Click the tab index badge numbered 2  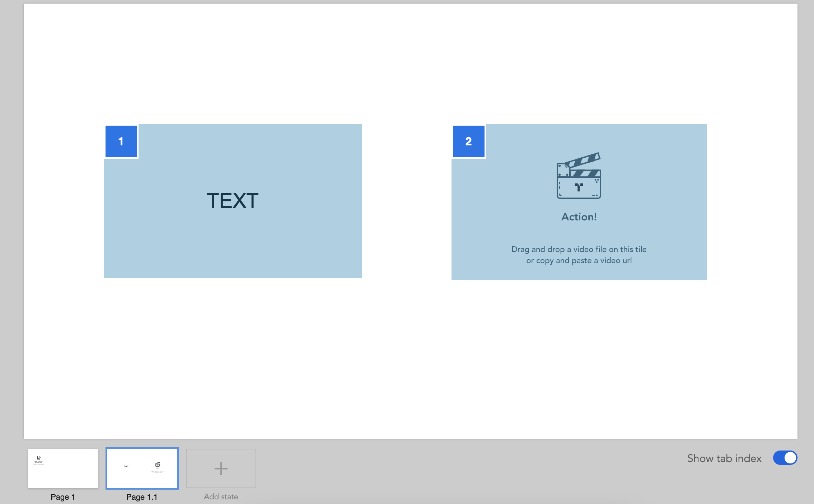pos(468,141)
